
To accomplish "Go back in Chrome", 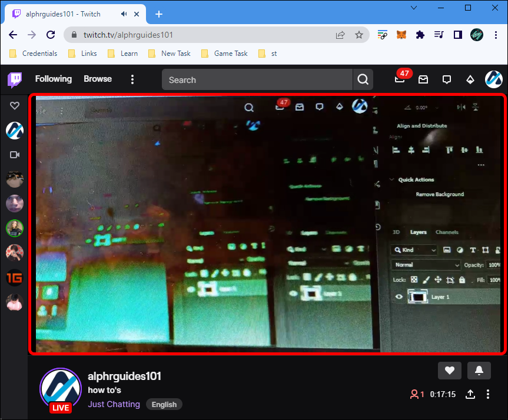I will click(12, 35).
